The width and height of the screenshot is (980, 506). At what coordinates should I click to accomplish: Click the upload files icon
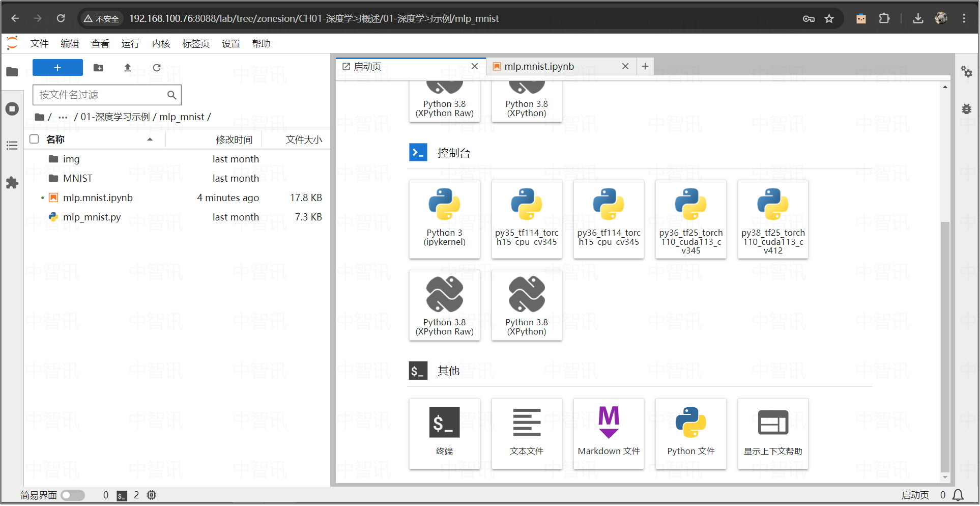pyautogui.click(x=128, y=68)
